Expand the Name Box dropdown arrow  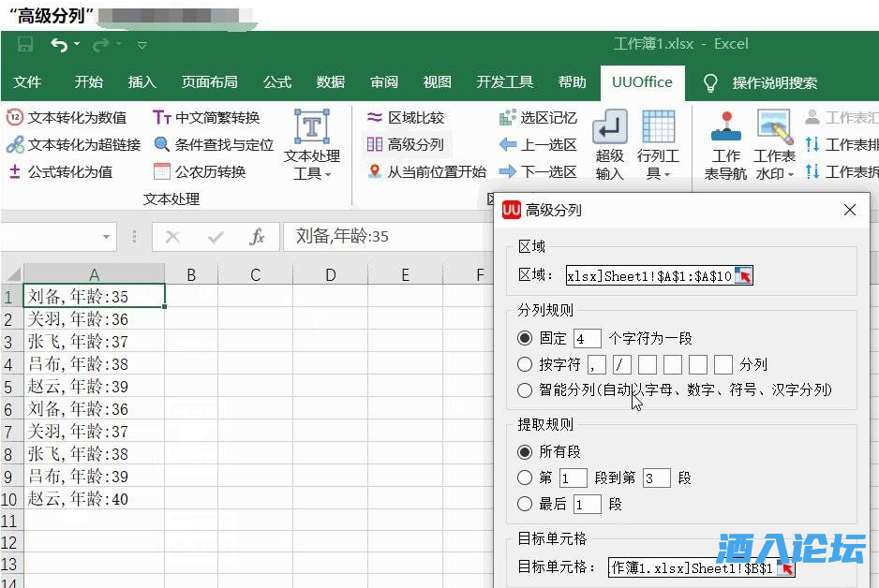(x=106, y=237)
